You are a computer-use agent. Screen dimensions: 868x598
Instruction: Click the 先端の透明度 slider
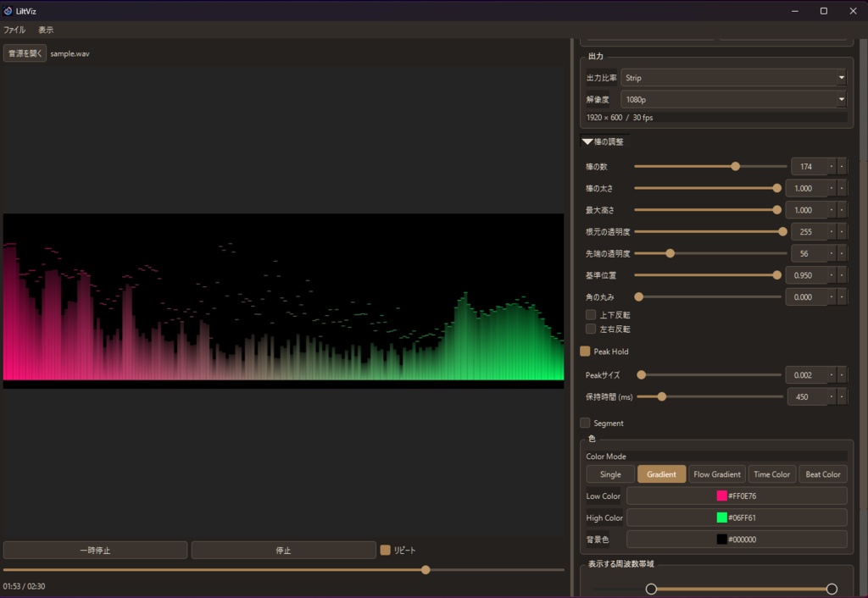point(710,253)
